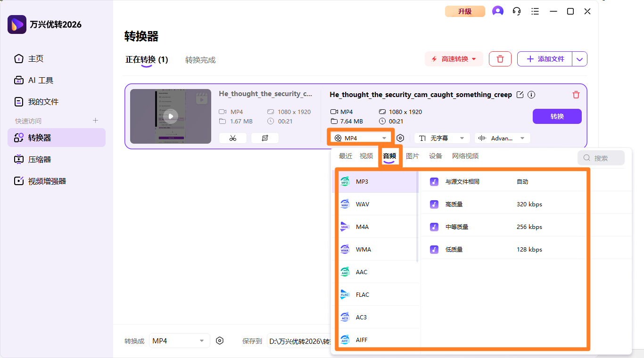Choose 高质量 320 kbps quality option
This screenshot has width=644, height=358.
(486, 204)
